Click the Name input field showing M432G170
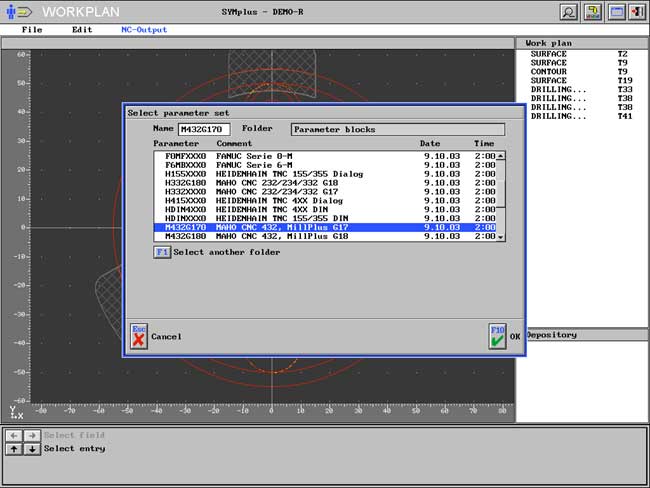Viewport: 650px width, 488px height. [204, 129]
